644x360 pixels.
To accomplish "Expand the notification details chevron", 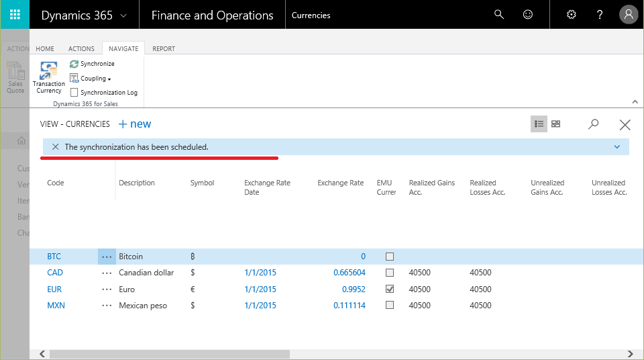I will click(x=617, y=147).
